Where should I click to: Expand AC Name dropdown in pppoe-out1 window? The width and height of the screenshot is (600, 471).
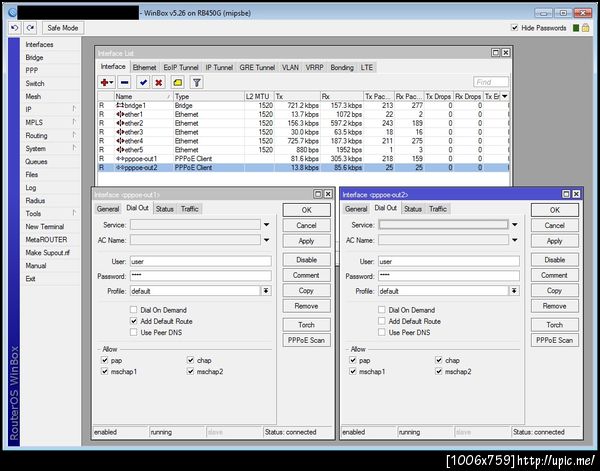(x=266, y=240)
